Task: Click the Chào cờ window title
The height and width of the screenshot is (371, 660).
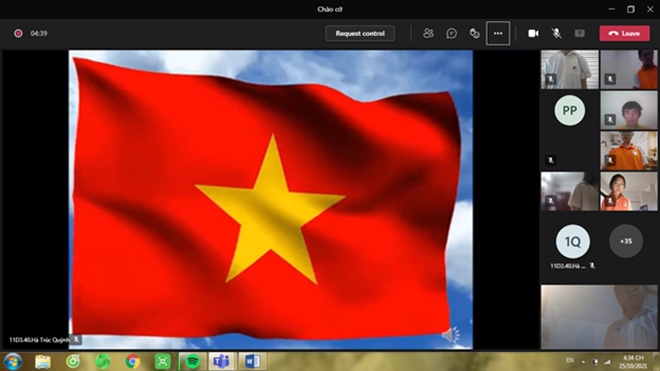Action: point(330,9)
